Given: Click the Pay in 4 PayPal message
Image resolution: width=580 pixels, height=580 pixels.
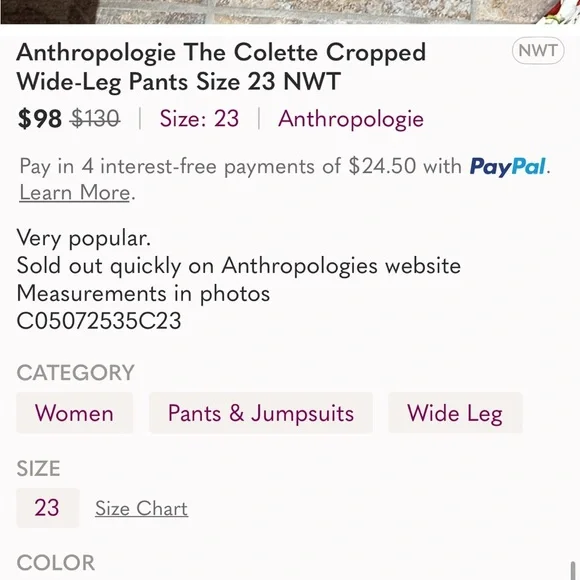Looking at the screenshot, I should click(x=285, y=179).
